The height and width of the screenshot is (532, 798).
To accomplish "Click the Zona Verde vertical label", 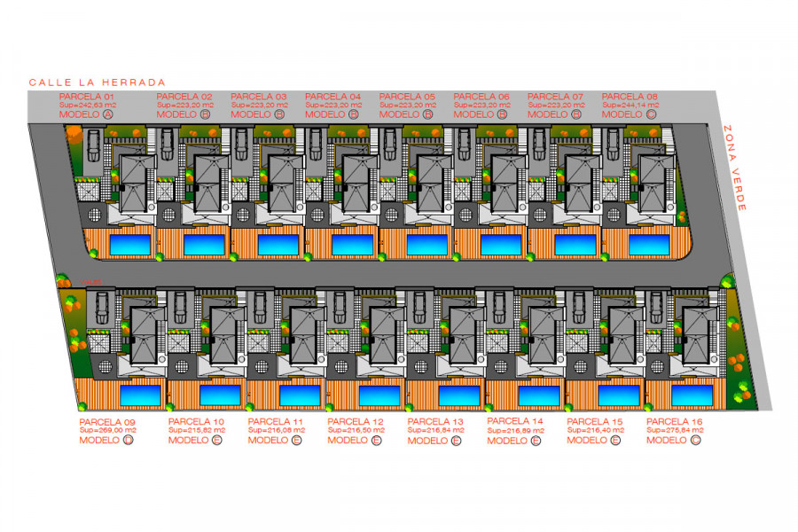I will (x=735, y=168).
